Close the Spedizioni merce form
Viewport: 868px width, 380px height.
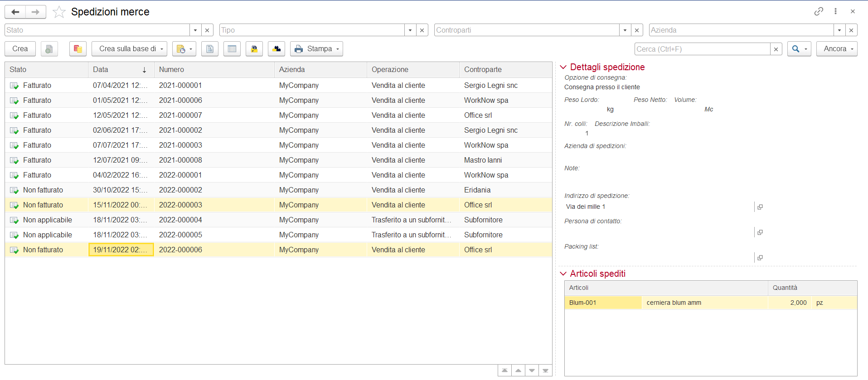[x=853, y=11]
